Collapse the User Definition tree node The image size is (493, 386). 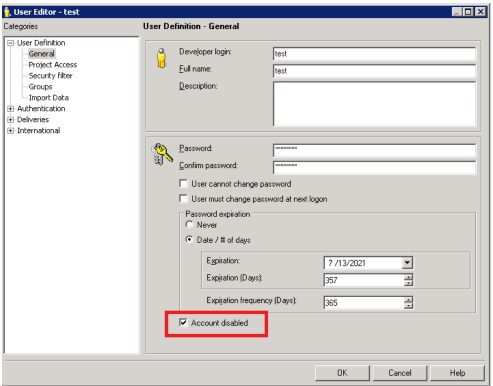tap(11, 43)
